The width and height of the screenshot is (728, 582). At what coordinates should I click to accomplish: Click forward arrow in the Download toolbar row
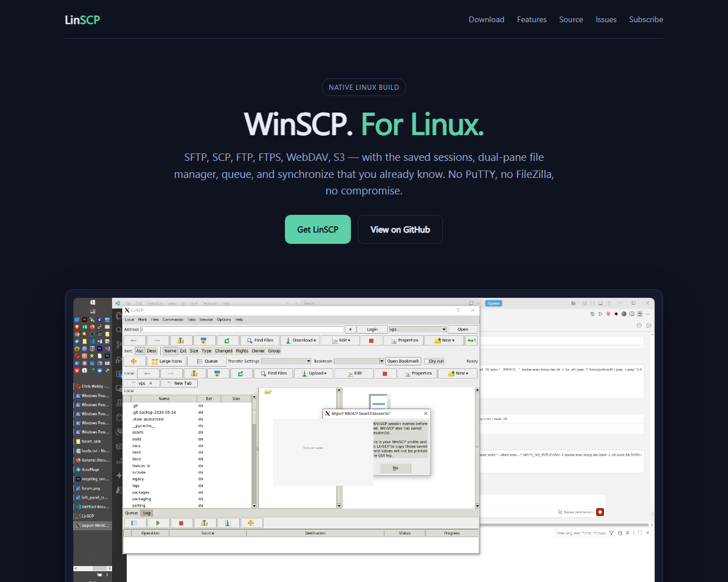pyautogui.click(x=157, y=340)
